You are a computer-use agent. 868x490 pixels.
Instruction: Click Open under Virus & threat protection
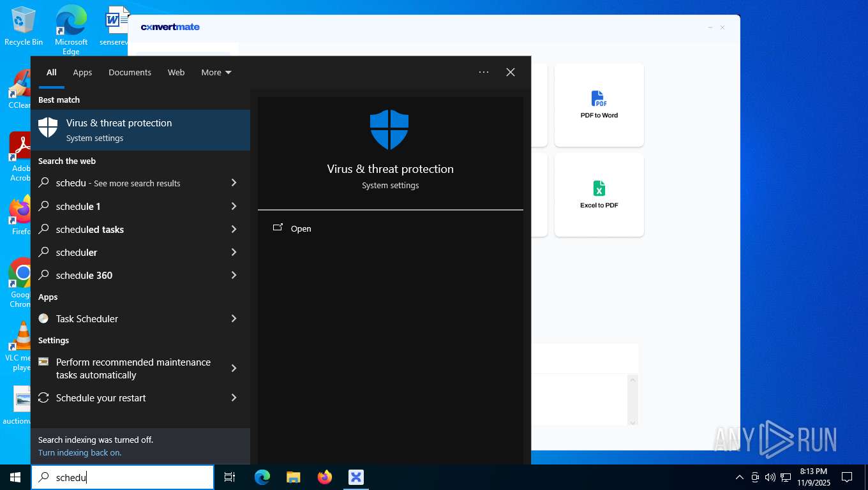click(x=292, y=228)
